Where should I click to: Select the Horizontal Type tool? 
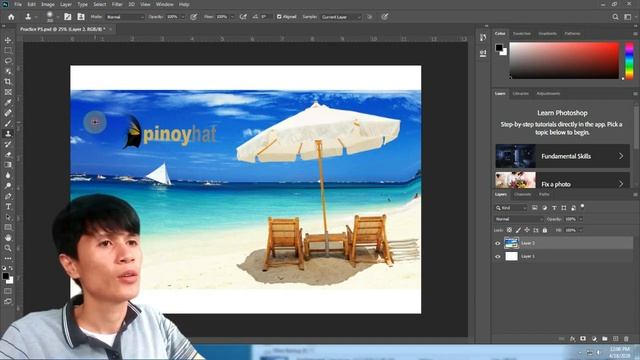[x=8, y=207]
